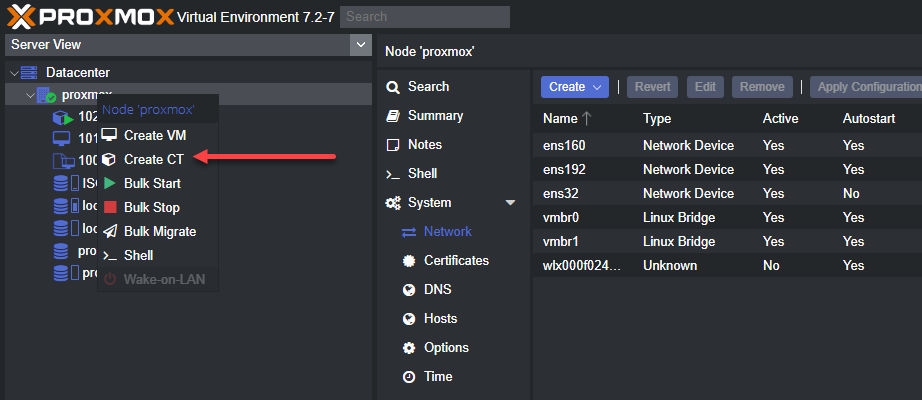Click the Autostart column header
Viewport: 922px width, 400px height.
868,118
